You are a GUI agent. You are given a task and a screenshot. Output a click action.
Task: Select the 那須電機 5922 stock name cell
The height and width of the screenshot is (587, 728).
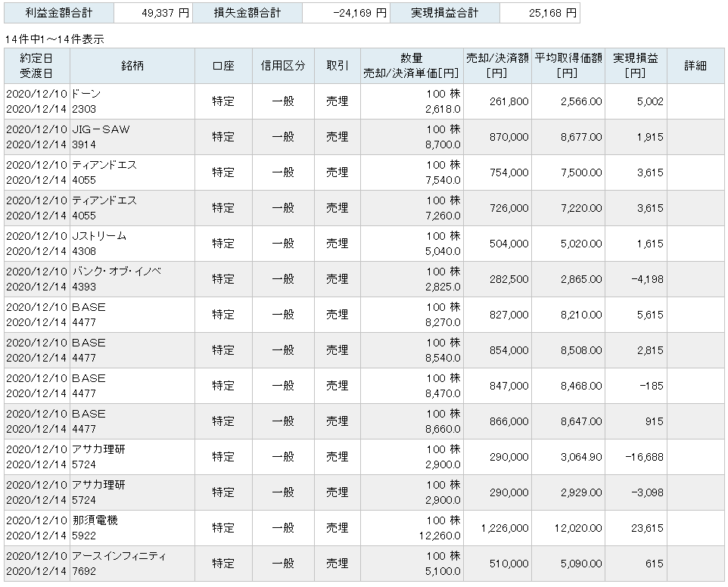pyautogui.click(x=132, y=528)
